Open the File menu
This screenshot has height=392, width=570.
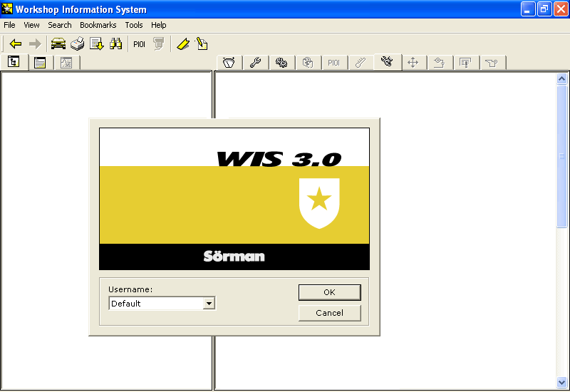(x=9, y=25)
